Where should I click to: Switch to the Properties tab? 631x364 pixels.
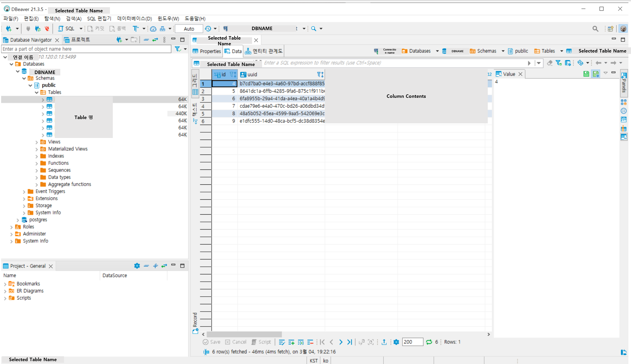tap(207, 51)
